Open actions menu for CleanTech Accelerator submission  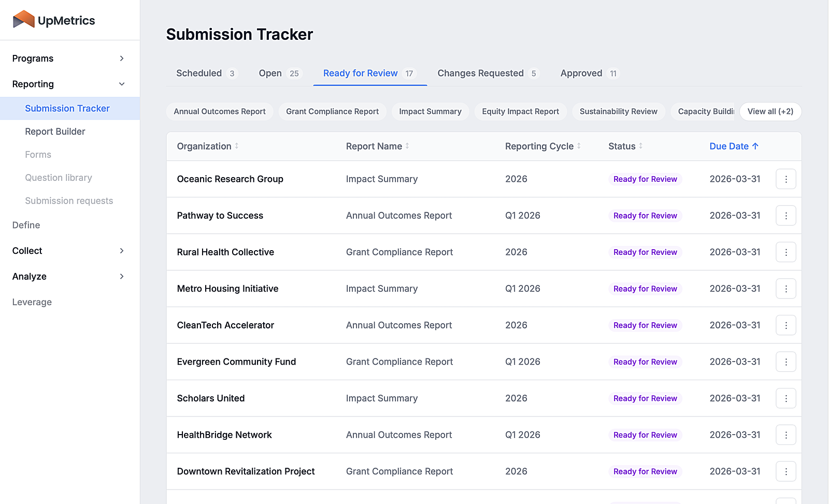tap(786, 325)
